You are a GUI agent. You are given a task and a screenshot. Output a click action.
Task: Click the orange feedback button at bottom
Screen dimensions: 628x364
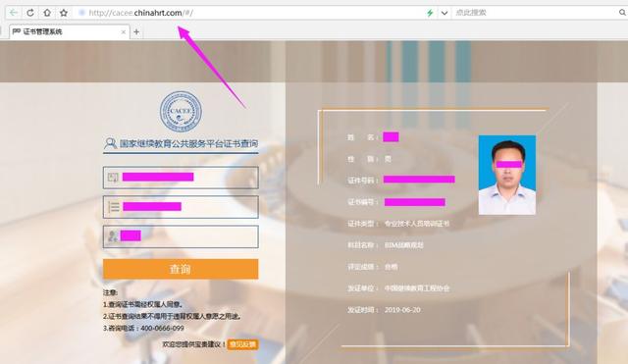pos(242,344)
